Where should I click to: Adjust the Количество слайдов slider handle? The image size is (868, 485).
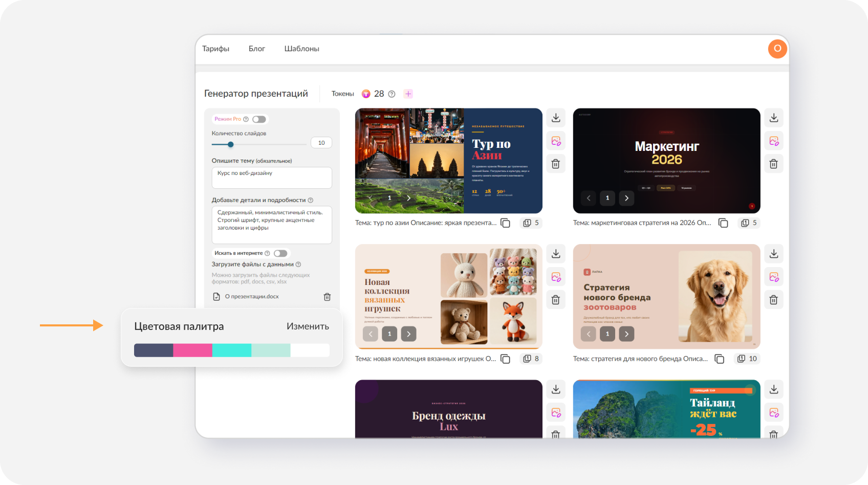click(231, 144)
